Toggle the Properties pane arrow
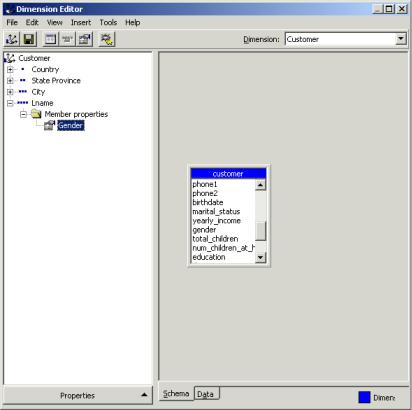Screen dimensions: 412x410 144,395
